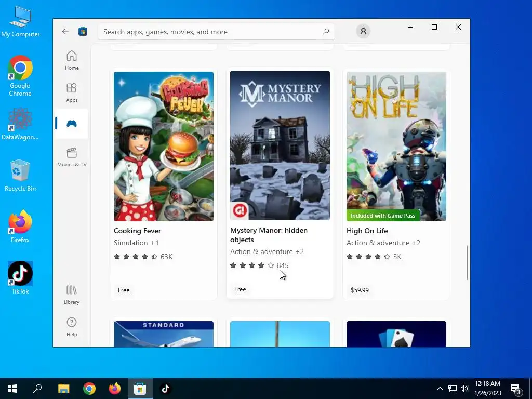532x399 pixels.
Task: Select the Gaming controller sidebar icon
Action: click(x=72, y=124)
